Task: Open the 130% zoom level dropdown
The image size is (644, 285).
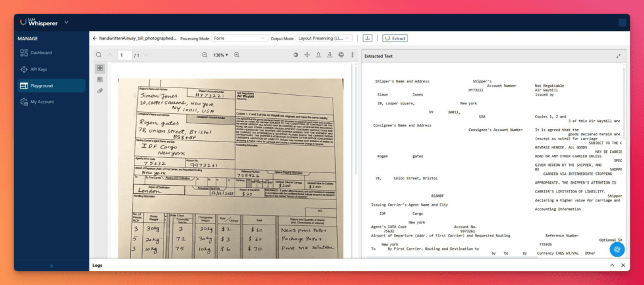Action: point(221,55)
